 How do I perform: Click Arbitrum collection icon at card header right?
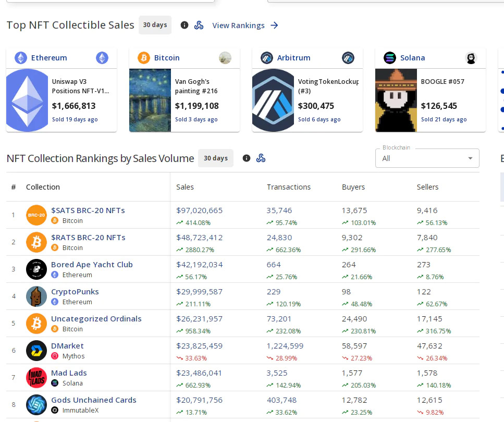pyautogui.click(x=348, y=58)
